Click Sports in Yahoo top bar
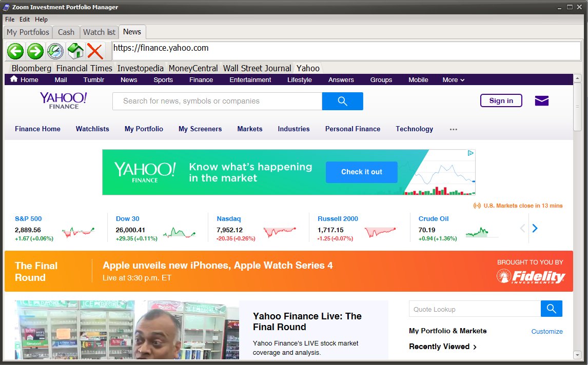588x365 pixels. tap(163, 80)
